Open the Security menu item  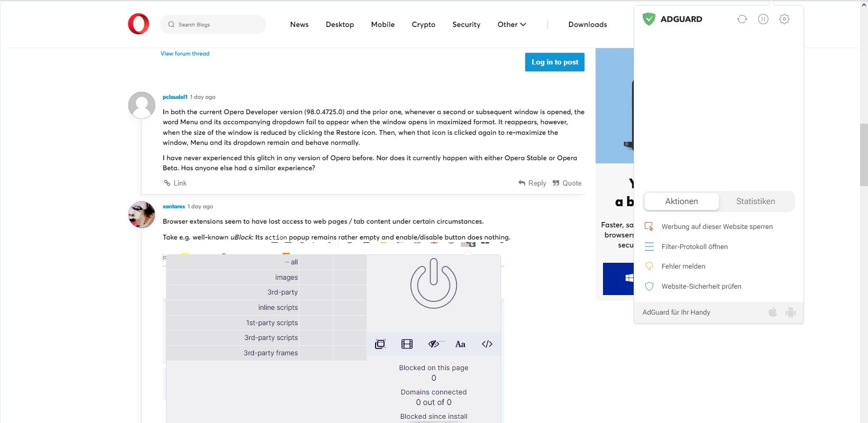tap(467, 24)
